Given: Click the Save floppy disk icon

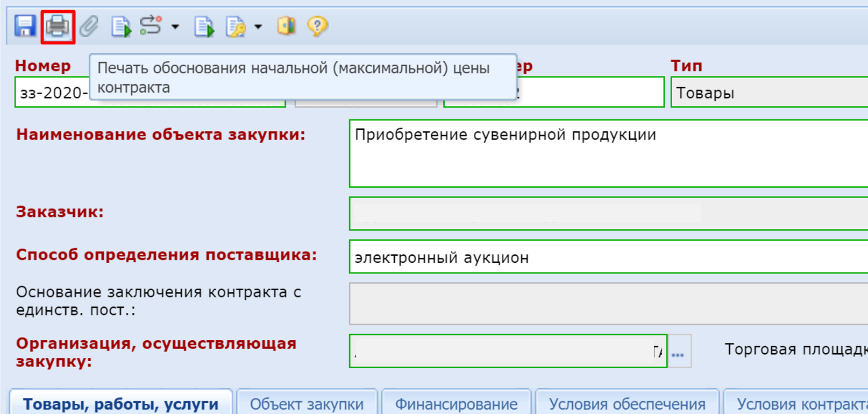Looking at the screenshot, I should coord(25,26).
